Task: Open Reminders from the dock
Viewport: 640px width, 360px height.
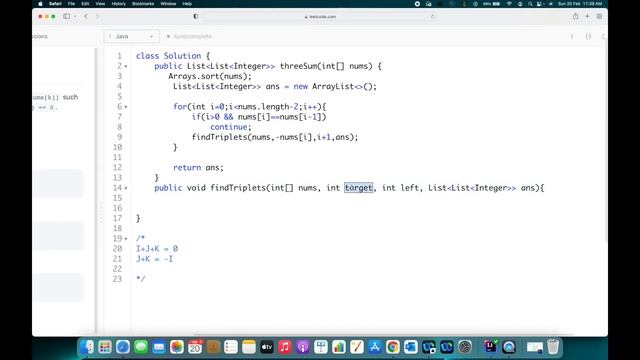Action: click(x=231, y=347)
